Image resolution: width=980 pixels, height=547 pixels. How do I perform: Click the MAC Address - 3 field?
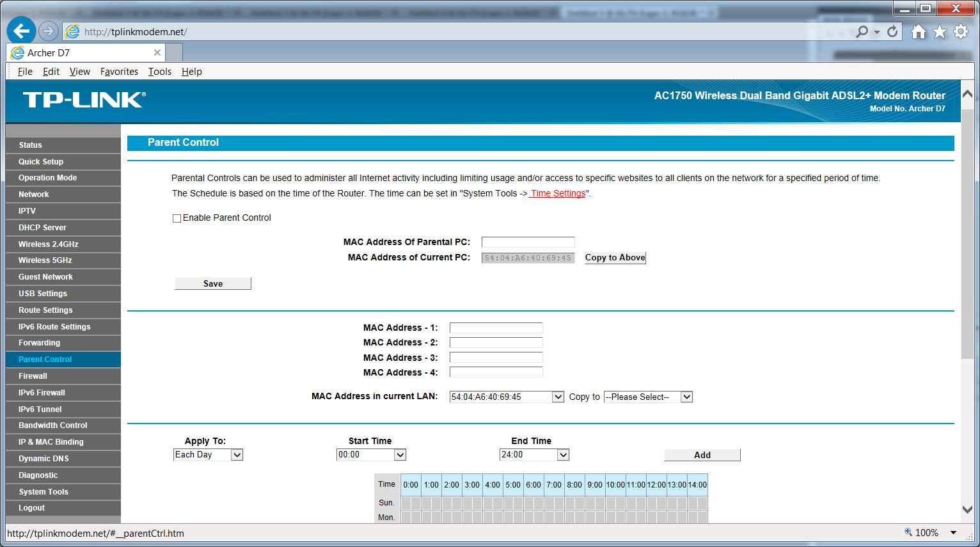pyautogui.click(x=496, y=358)
